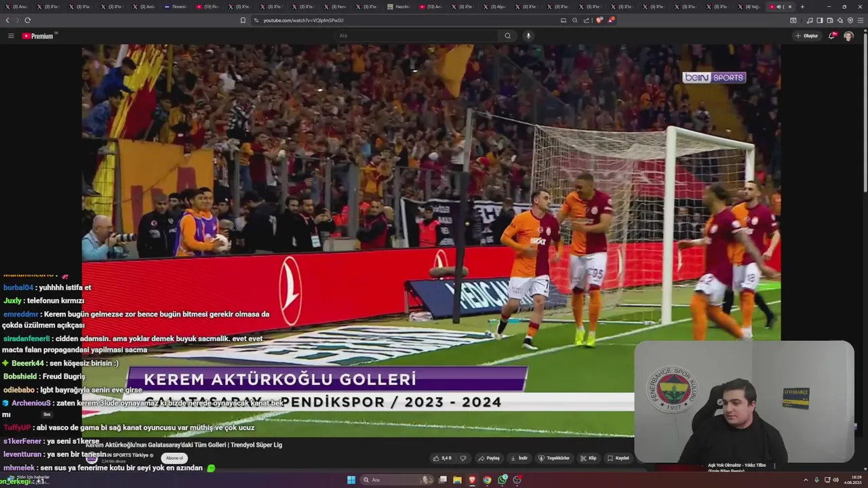The width and height of the screenshot is (868, 488).
Task: Open WhatsApp from the taskbar
Action: [502, 480]
